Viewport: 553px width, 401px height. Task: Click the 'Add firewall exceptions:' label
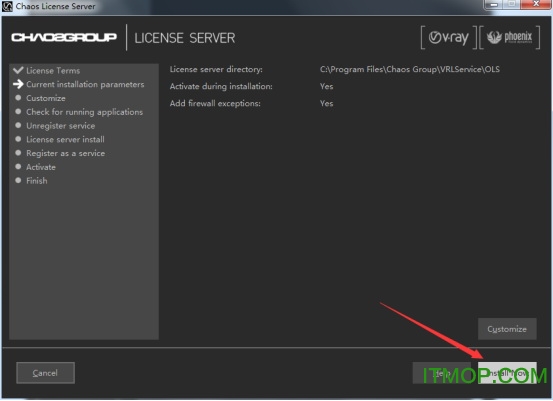point(215,103)
